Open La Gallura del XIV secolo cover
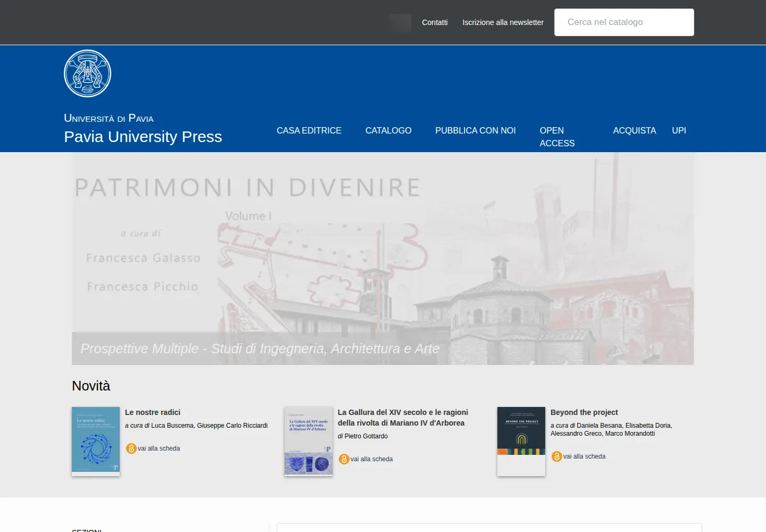766x532 pixels. [309, 442]
